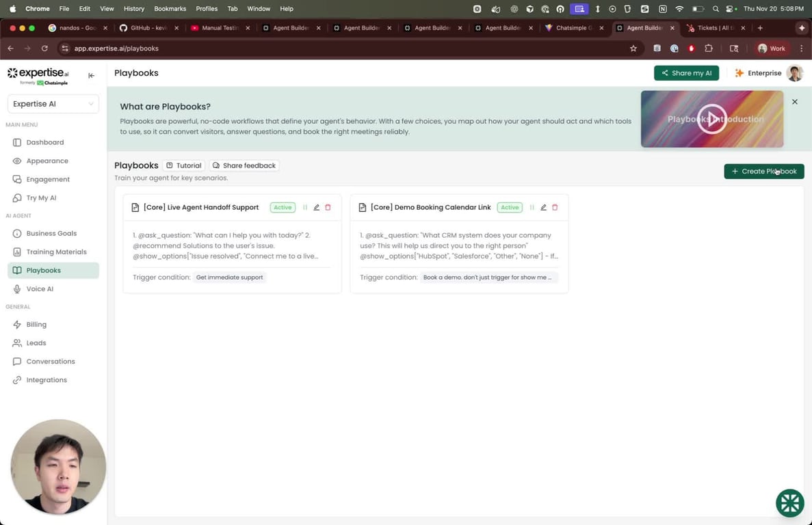The width and height of the screenshot is (812, 525).
Task: Go to Dashboard in the sidebar
Action: 53,142
